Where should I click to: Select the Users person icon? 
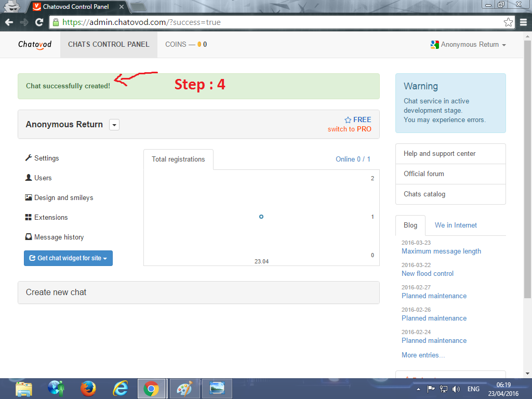coord(29,178)
